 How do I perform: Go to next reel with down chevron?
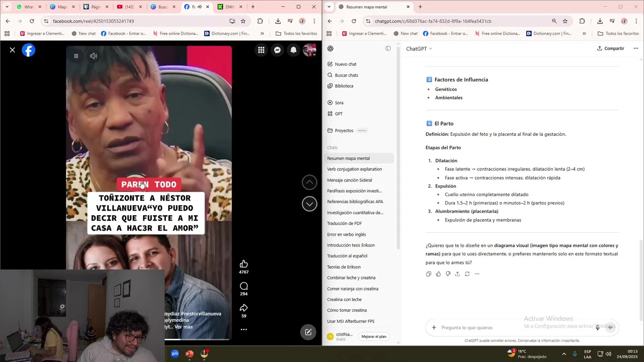pyautogui.click(x=309, y=204)
